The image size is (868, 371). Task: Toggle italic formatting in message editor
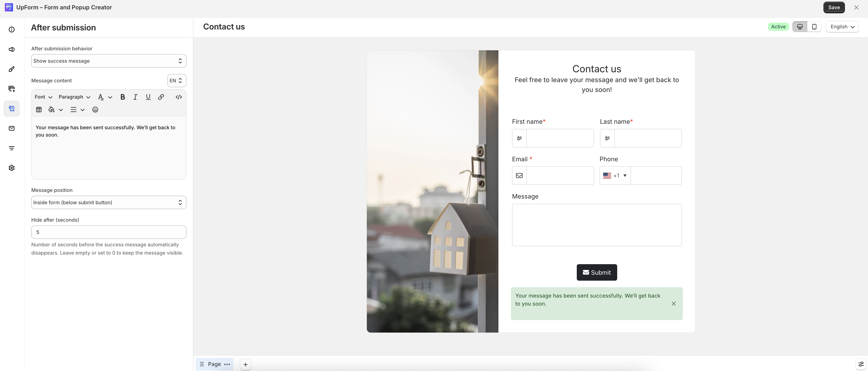coord(135,97)
